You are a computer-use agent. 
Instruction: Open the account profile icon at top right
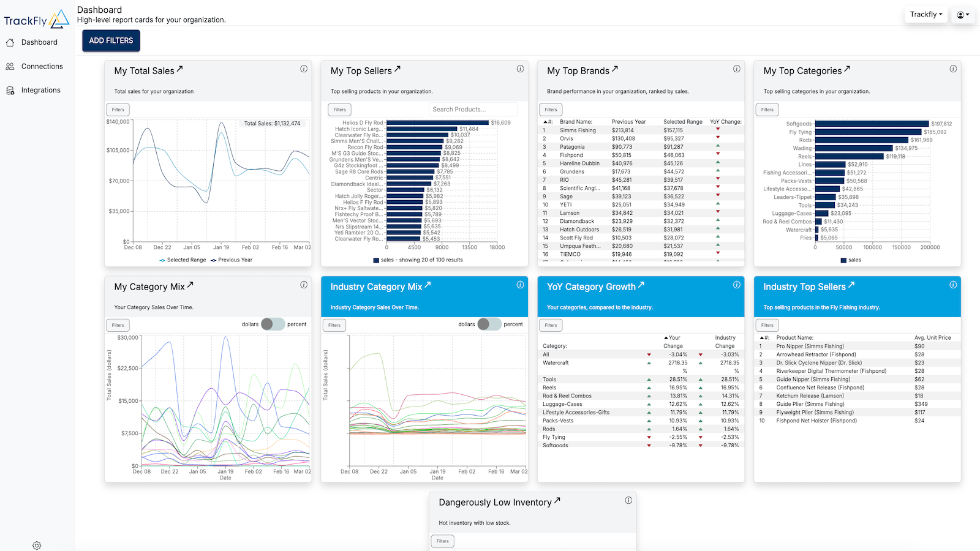962,14
